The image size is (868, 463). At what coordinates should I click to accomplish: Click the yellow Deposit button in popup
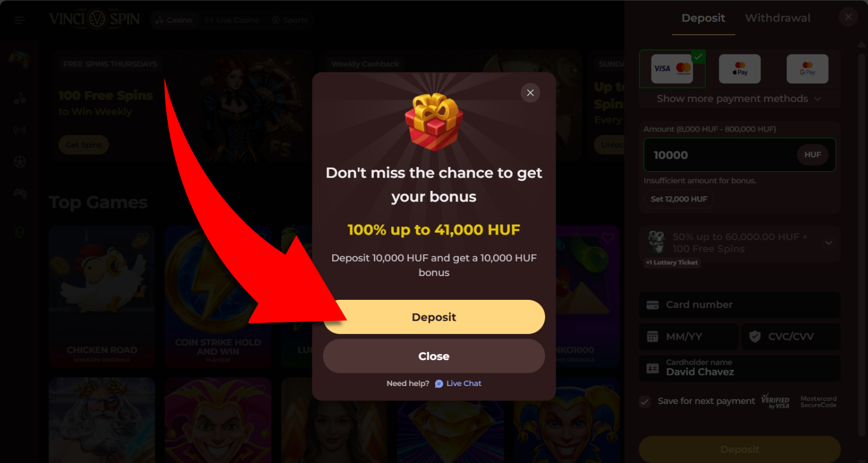point(434,317)
